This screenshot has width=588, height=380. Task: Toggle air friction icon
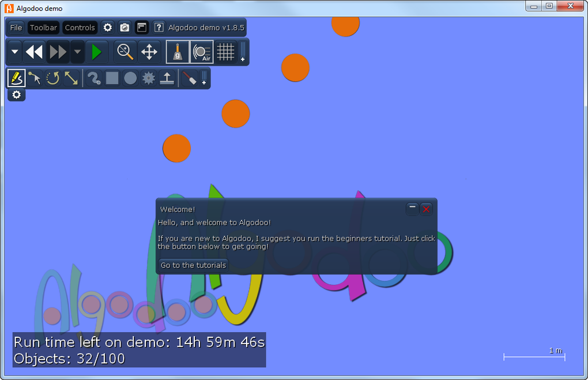pos(202,52)
